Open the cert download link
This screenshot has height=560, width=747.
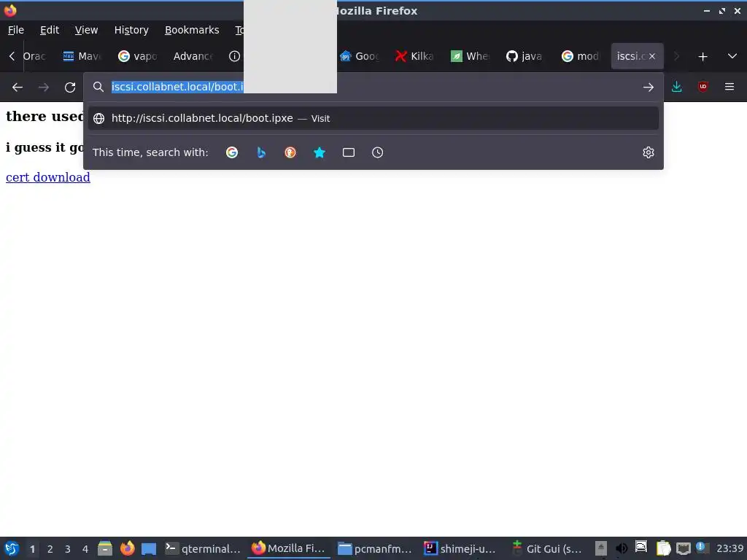coord(47,177)
